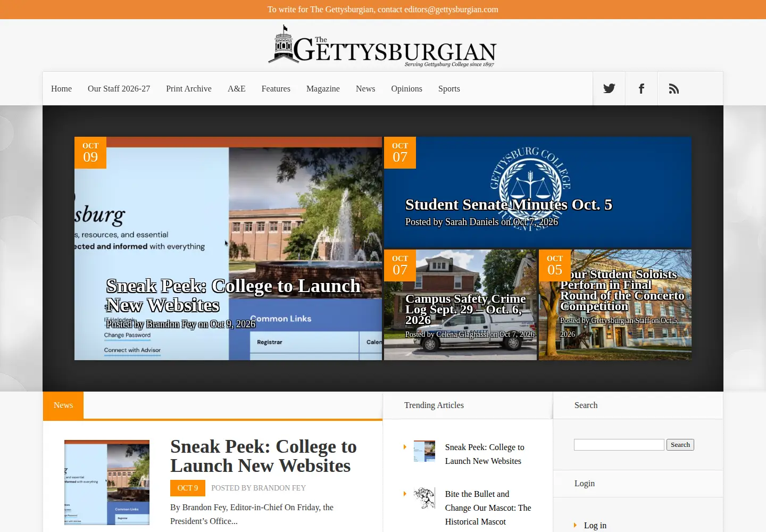Open Campus Safety Crime Log article
The height and width of the screenshot is (532, 766).
(x=465, y=309)
